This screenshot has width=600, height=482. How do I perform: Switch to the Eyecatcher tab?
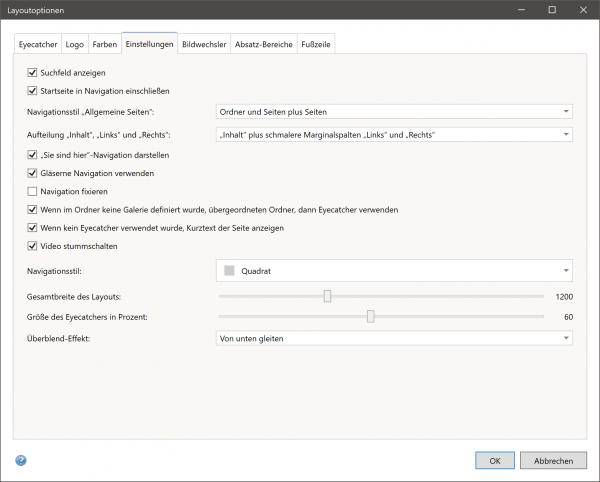tap(38, 45)
